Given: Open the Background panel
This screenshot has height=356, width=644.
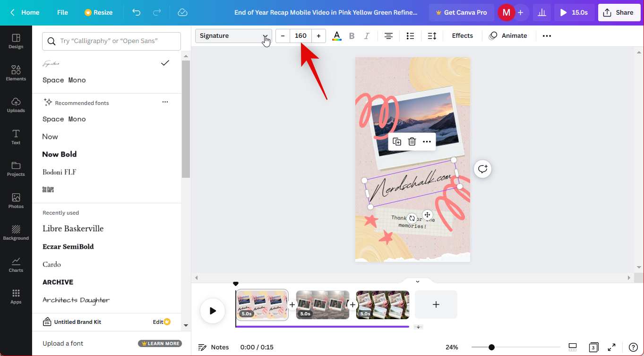Looking at the screenshot, I should [16, 233].
